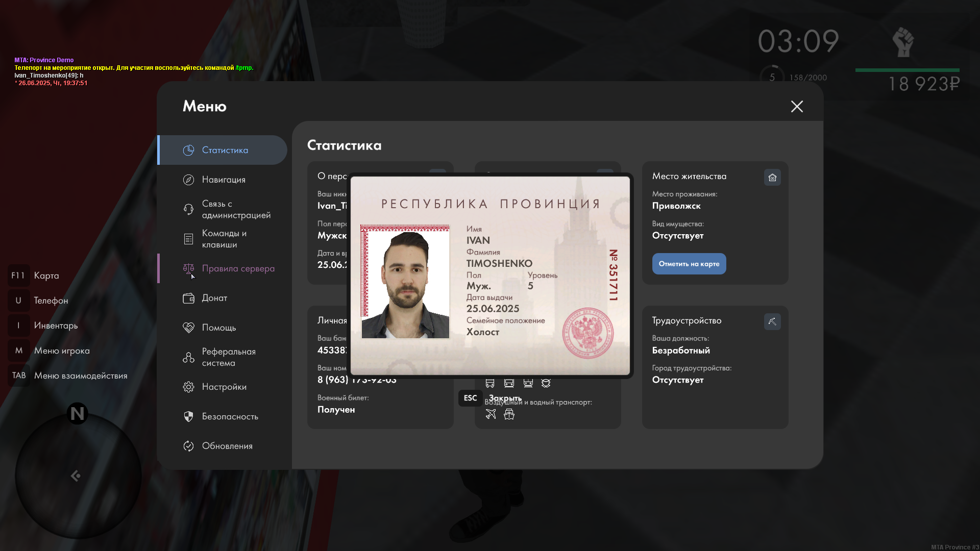Click the chat timestamp 26.06.2025 line
Viewport: 980px width, 551px height.
click(51, 83)
